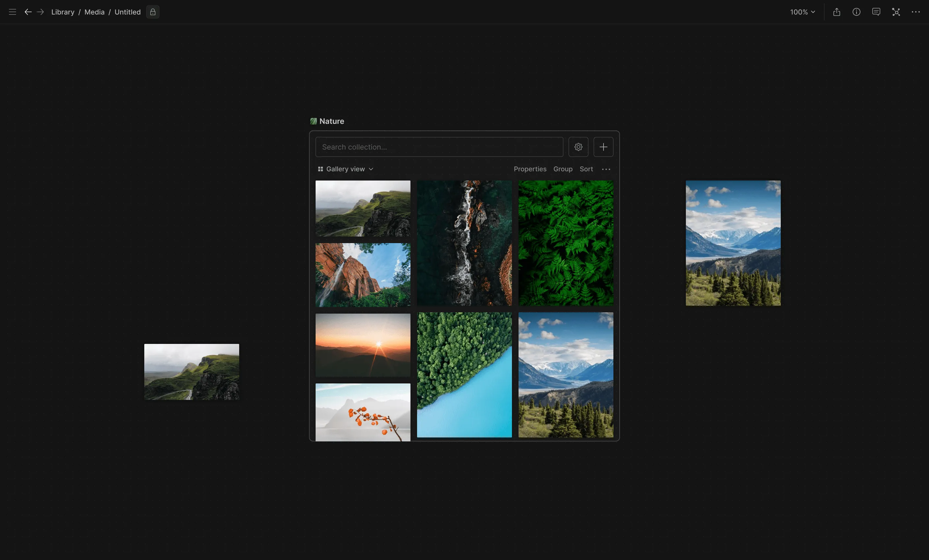Select green fern leaves thumbnail

(x=566, y=243)
